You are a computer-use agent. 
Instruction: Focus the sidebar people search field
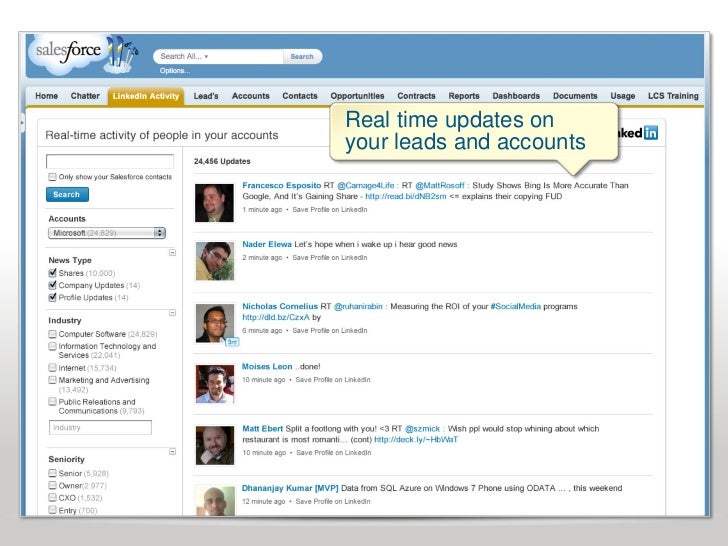tap(110, 161)
